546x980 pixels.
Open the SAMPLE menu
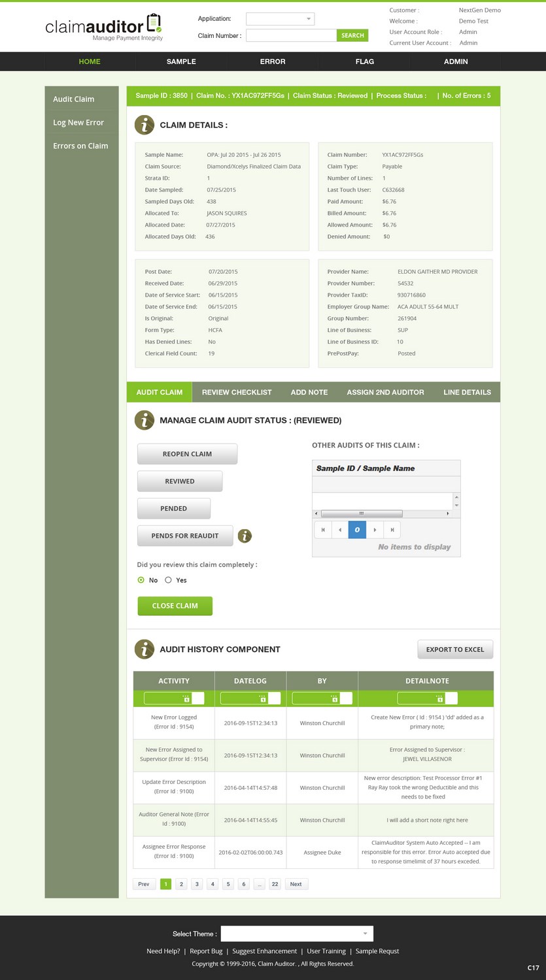click(181, 61)
